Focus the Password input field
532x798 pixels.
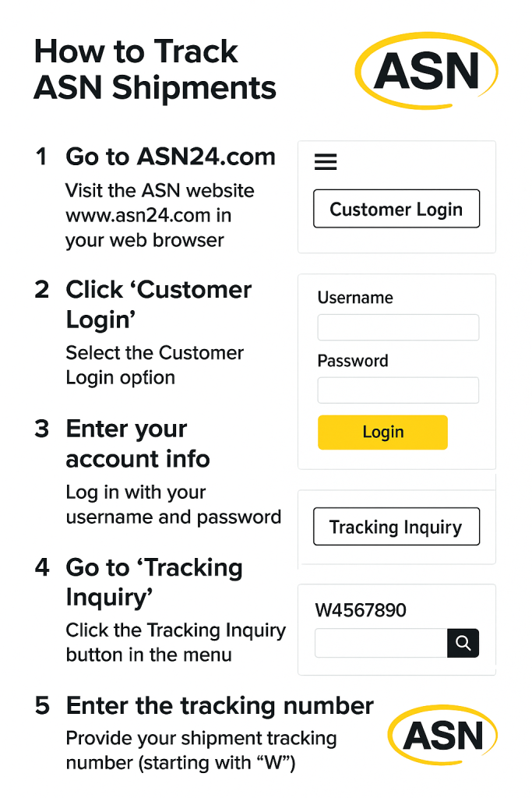point(398,390)
